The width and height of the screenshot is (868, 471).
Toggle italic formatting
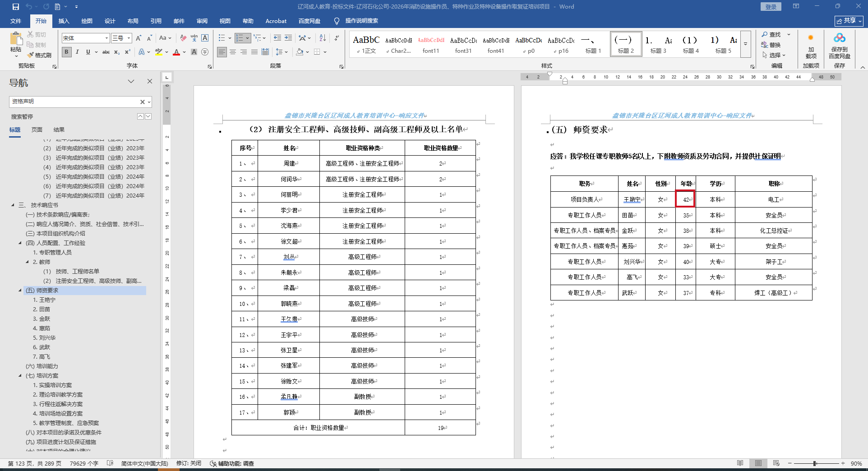(77, 52)
